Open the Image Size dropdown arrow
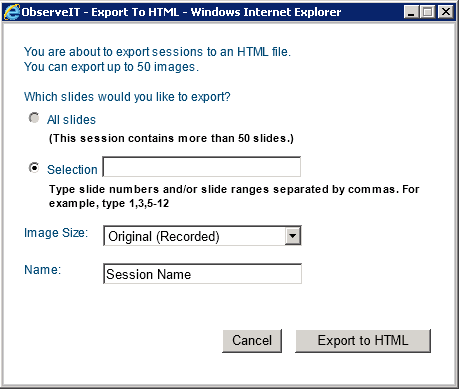459x389 pixels. pyautogui.click(x=293, y=236)
